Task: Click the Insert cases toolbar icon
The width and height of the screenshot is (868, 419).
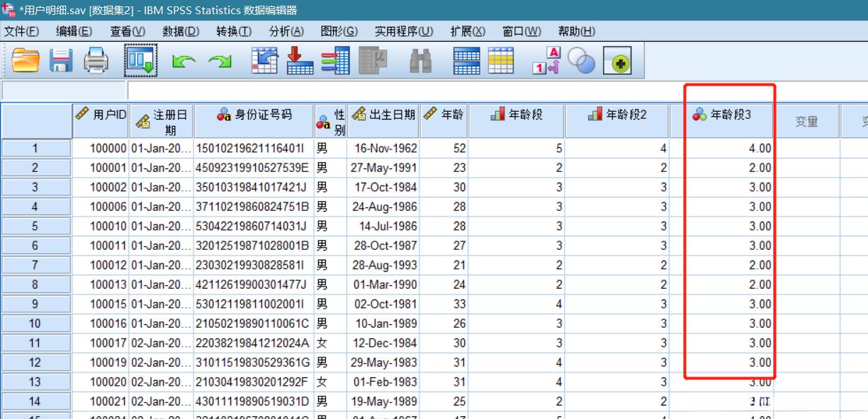Action: coord(466,61)
